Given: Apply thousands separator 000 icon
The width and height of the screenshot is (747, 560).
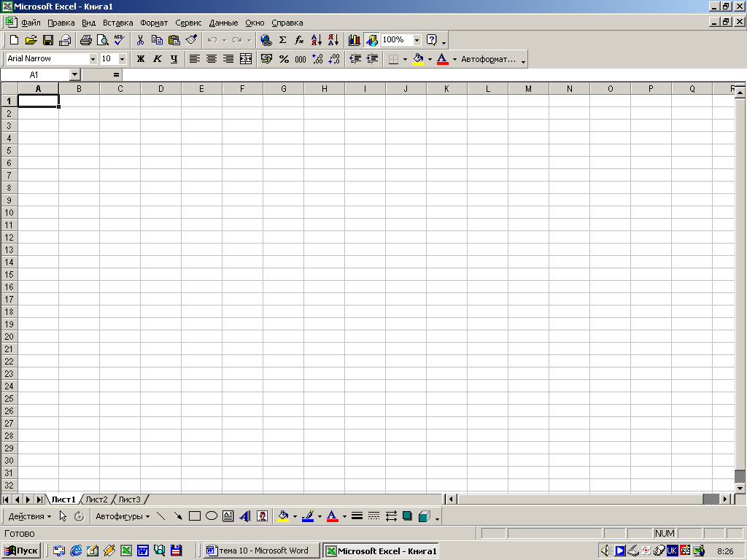Looking at the screenshot, I should pos(301,59).
